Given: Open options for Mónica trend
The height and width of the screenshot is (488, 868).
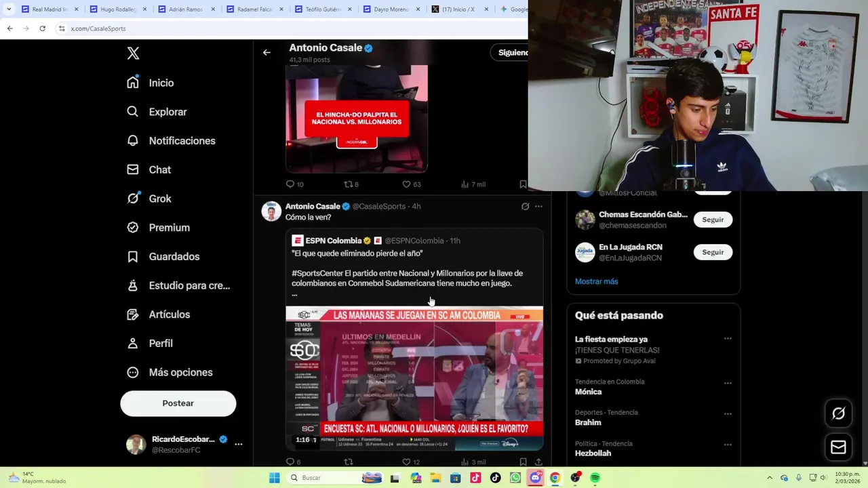Looking at the screenshot, I should tap(728, 383).
